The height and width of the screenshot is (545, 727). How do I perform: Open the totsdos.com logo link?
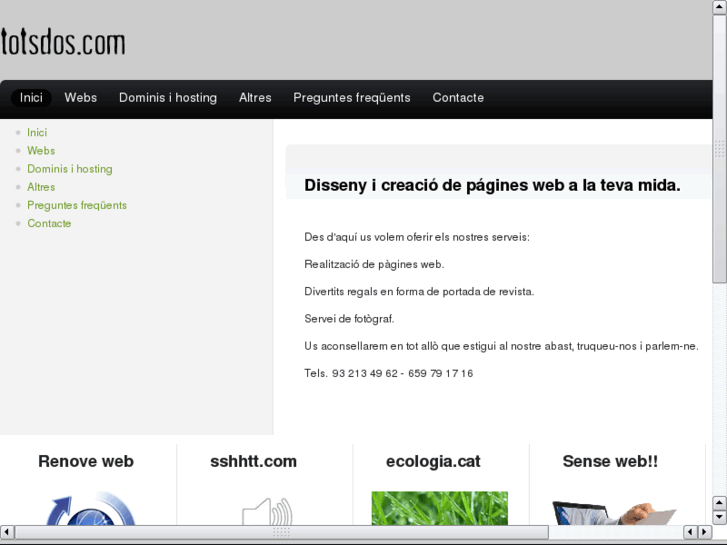[63, 42]
